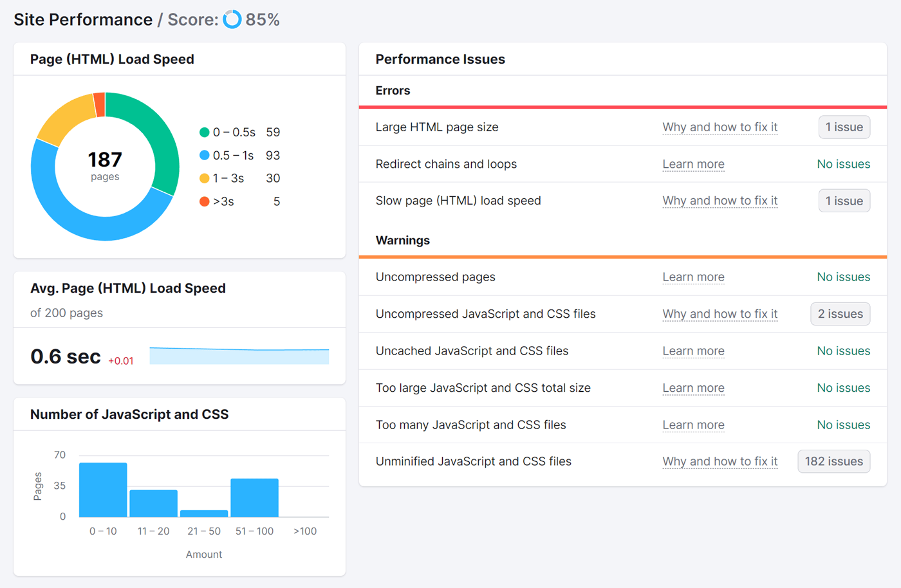Click 'Why and how to fix it' for Unminified files
This screenshot has height=588, width=901.
pos(720,461)
